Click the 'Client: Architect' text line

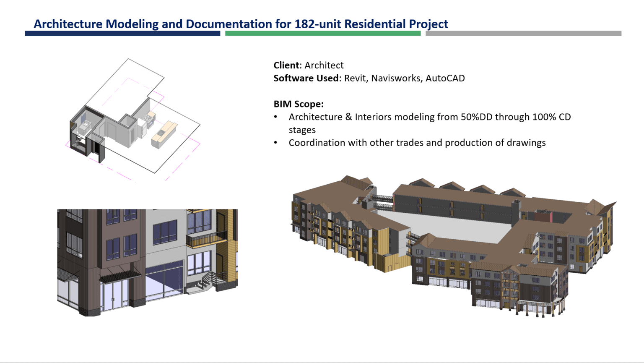[x=308, y=65]
